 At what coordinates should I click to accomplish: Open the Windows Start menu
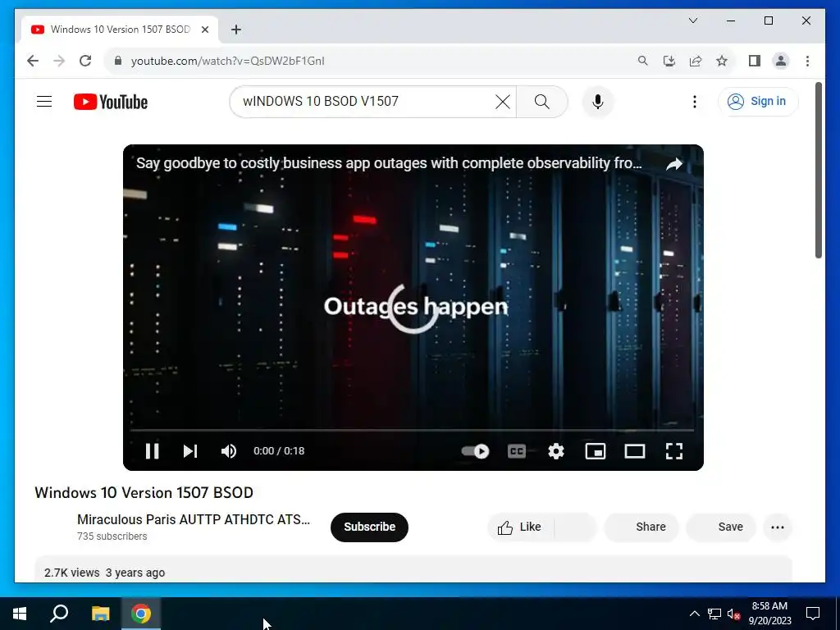pyautogui.click(x=20, y=614)
